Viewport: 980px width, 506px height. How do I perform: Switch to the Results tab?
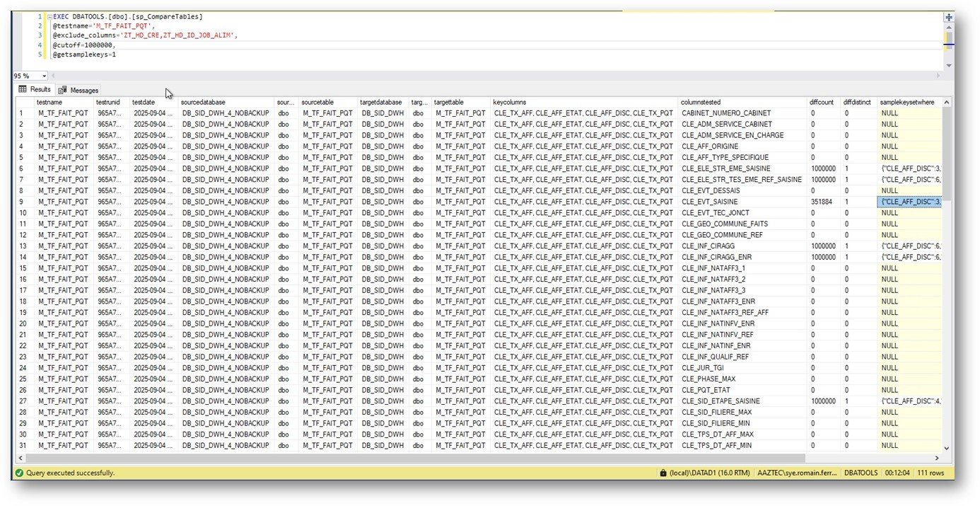35,90
